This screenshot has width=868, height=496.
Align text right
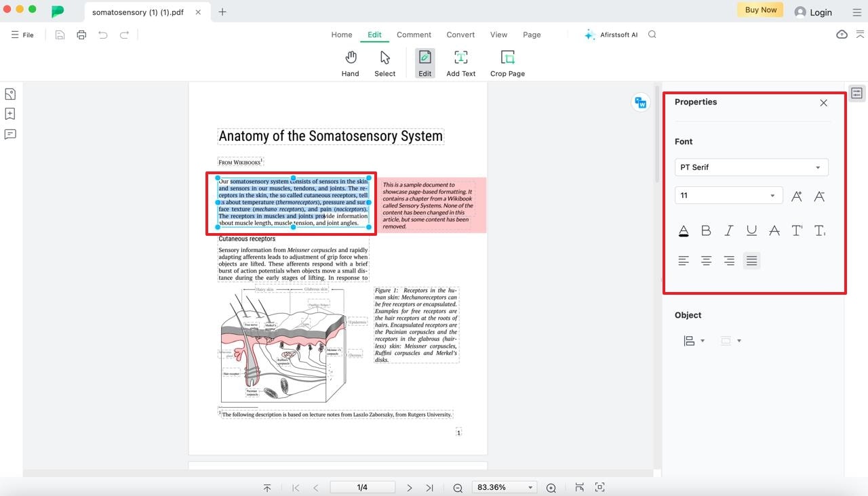pos(729,261)
